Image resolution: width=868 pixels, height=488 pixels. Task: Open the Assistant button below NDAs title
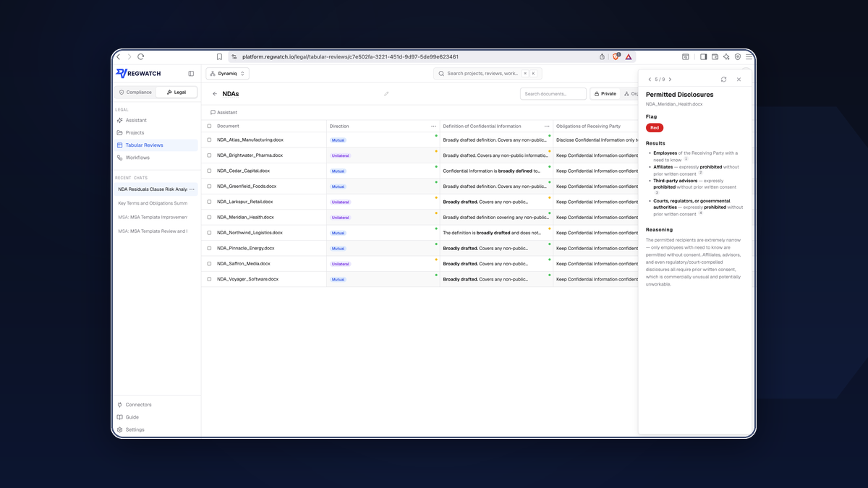[x=224, y=113]
